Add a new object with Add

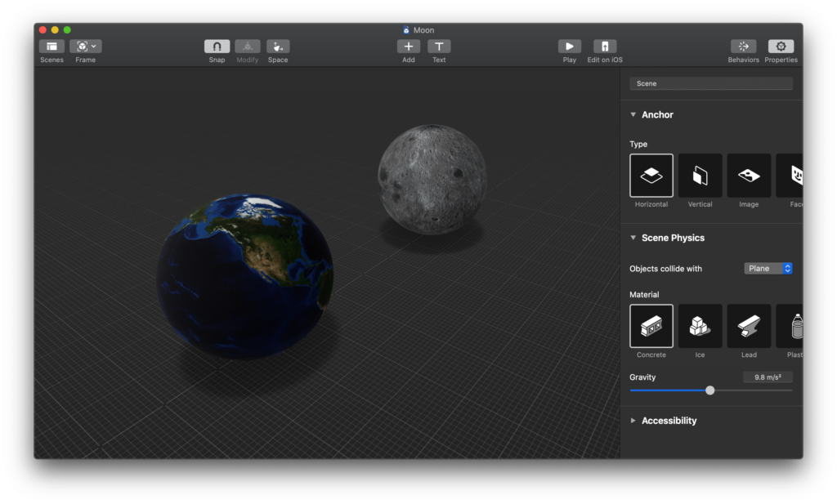click(x=409, y=47)
